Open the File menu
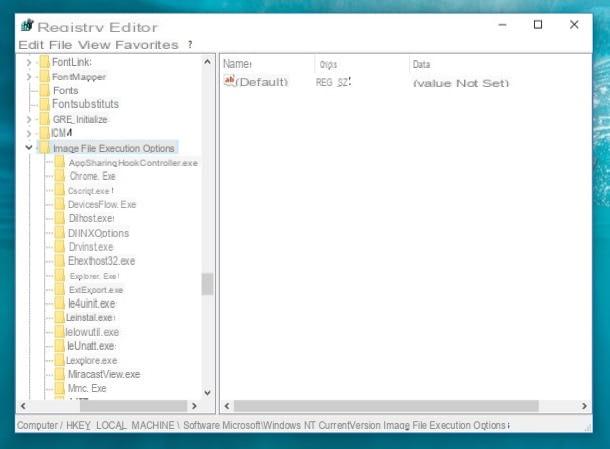 point(60,45)
